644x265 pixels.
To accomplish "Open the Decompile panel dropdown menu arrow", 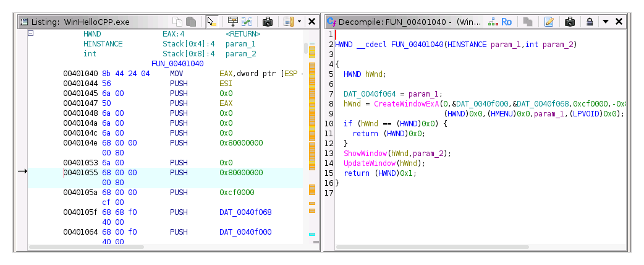I will [606, 22].
